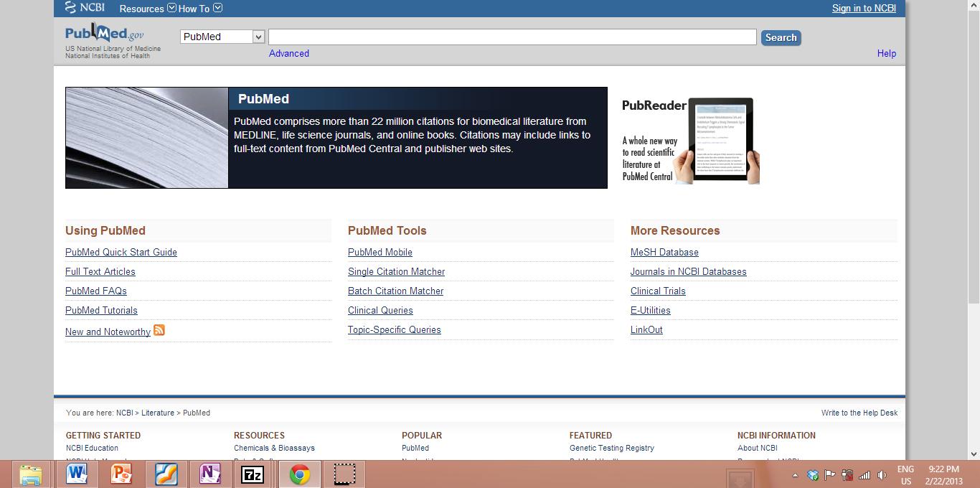Click Sign in to NCBI
Screen dimensions: 980x488
pos(863,8)
